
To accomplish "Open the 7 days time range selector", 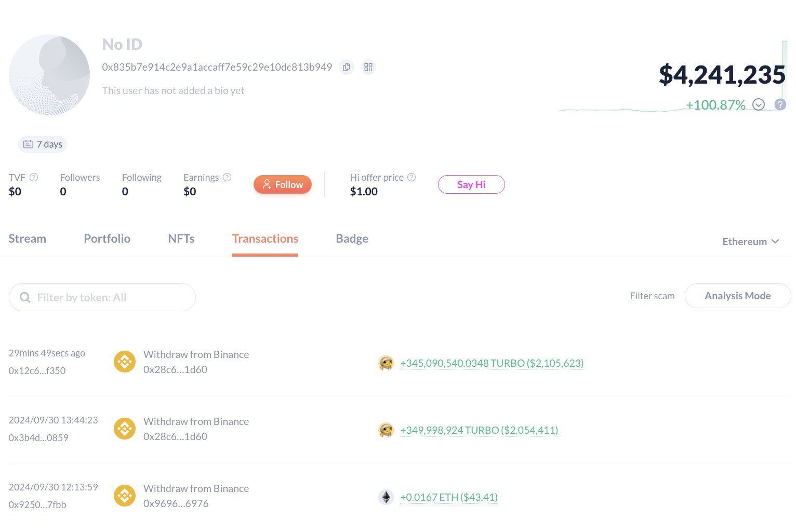I will click(43, 144).
